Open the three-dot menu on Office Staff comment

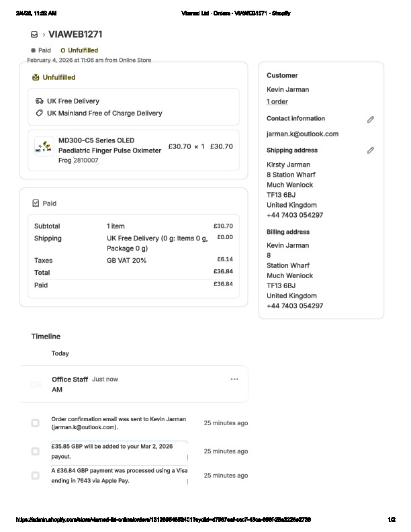tap(234, 380)
